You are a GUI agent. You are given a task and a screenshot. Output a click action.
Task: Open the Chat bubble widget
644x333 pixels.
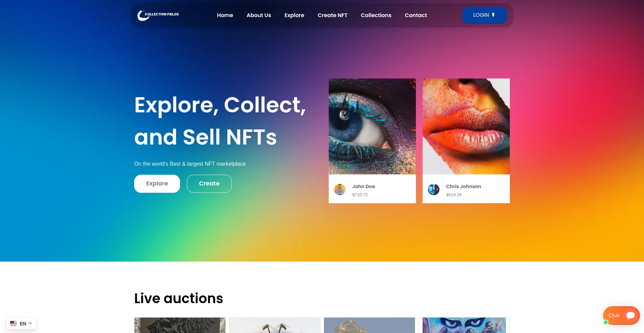click(x=621, y=316)
